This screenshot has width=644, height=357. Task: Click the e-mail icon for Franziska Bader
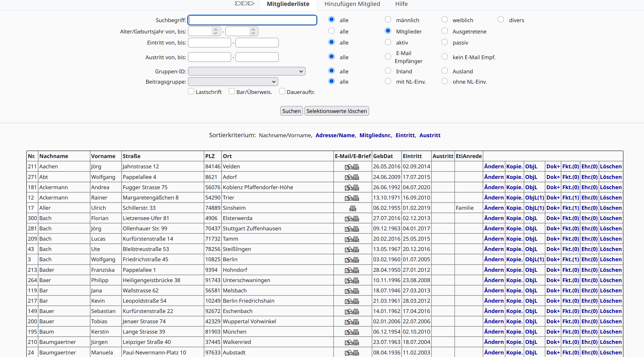[x=348, y=270]
